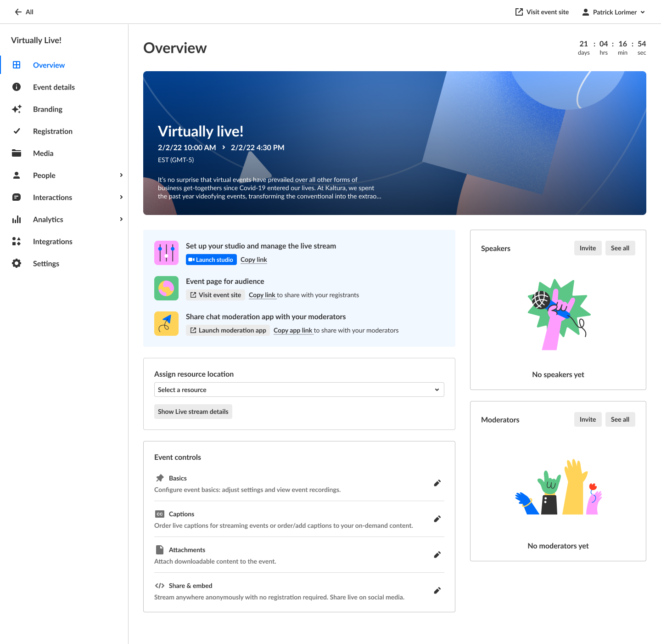Click the back arrow icon next to All
661x644 pixels.
[18, 12]
